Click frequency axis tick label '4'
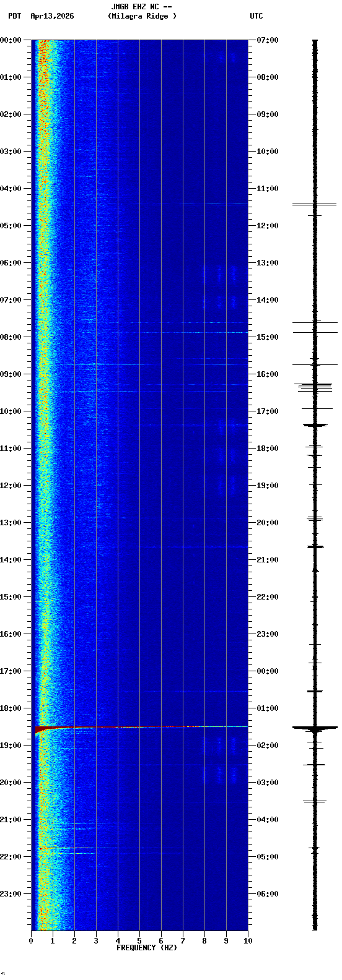 coord(118,941)
